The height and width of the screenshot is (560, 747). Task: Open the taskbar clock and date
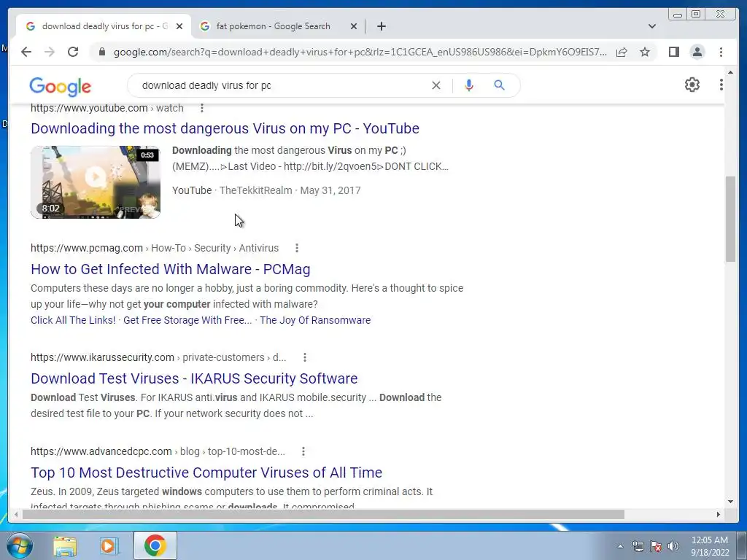pyautogui.click(x=710, y=546)
